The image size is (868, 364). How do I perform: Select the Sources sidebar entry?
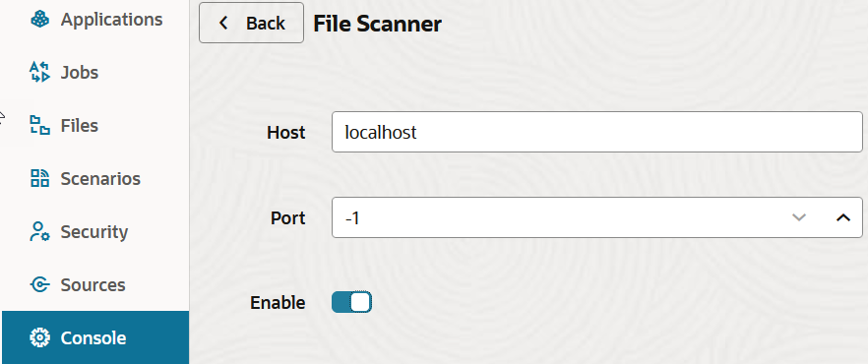95,285
